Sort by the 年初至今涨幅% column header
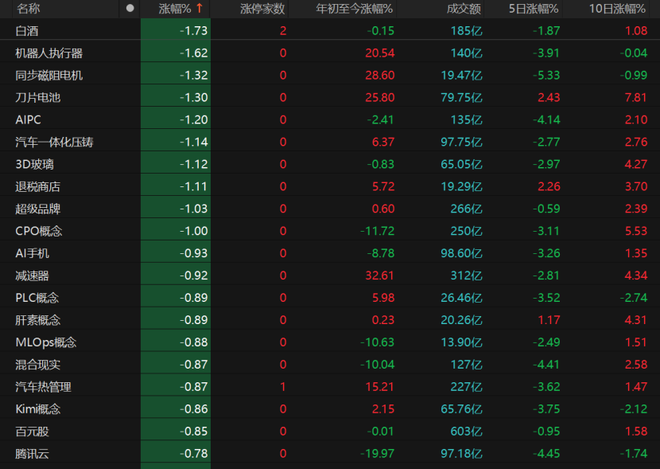 [354, 9]
